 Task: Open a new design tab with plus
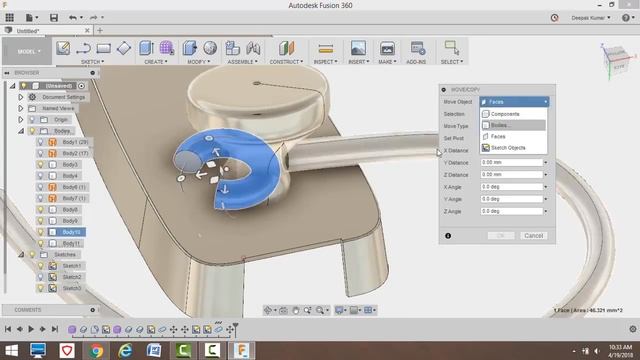pyautogui.click(x=100, y=30)
